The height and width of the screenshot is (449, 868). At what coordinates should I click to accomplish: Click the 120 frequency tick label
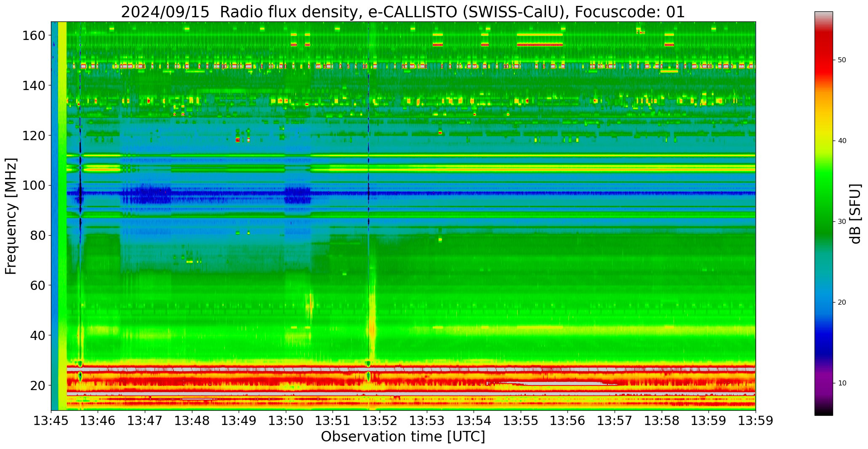(34, 135)
